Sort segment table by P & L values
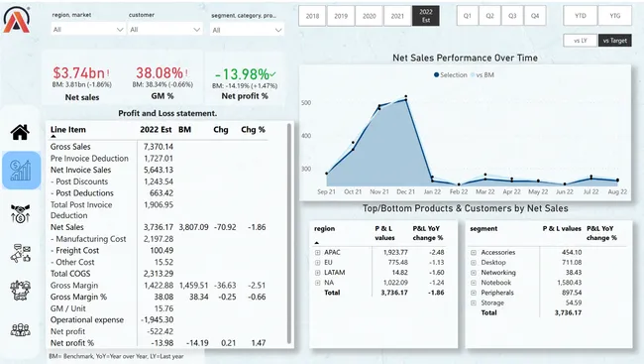 point(562,229)
